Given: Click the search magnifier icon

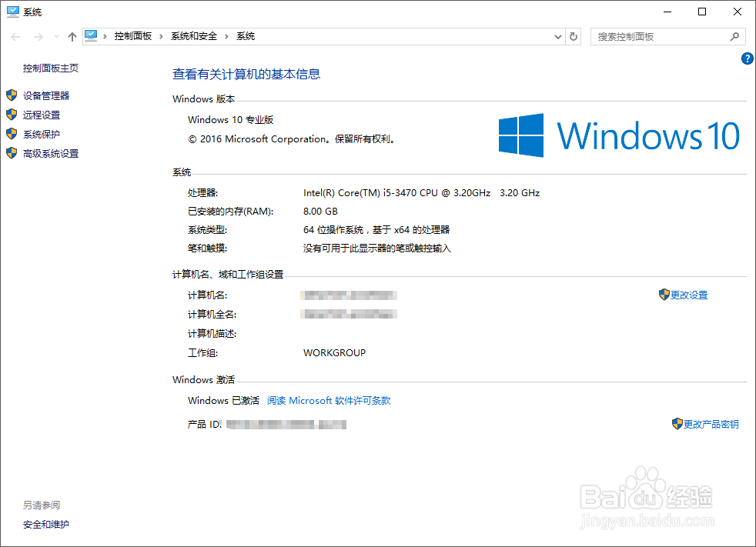Looking at the screenshot, I should [734, 37].
